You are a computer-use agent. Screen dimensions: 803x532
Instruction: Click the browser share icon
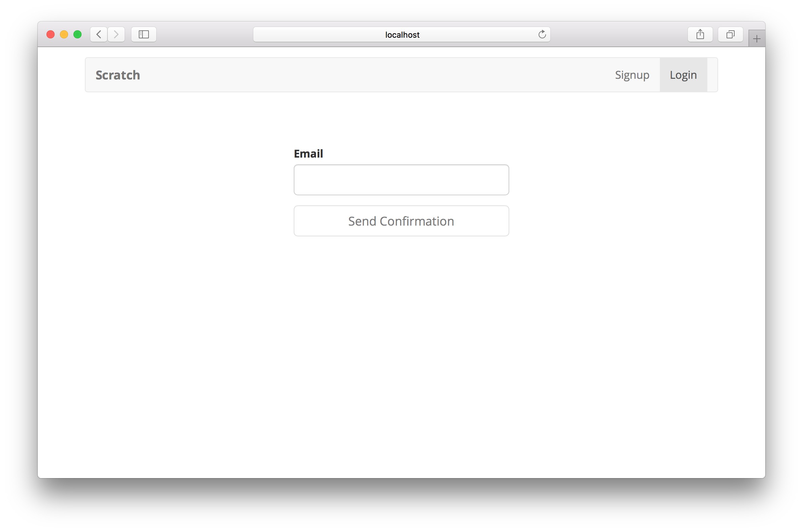click(x=700, y=34)
